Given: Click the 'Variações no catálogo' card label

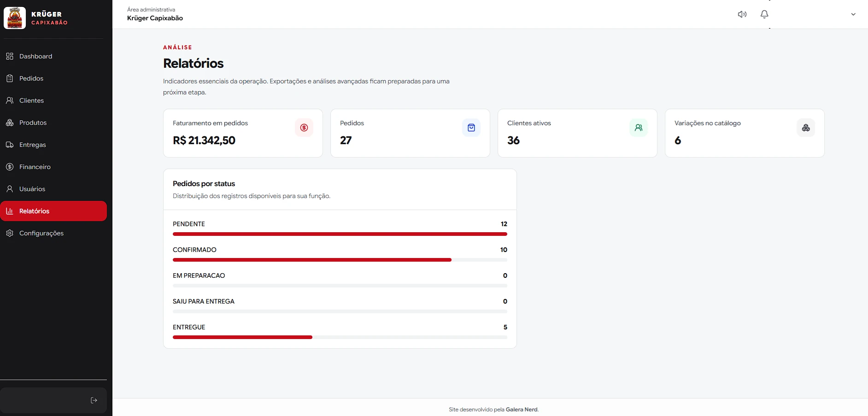Looking at the screenshot, I should [x=708, y=123].
